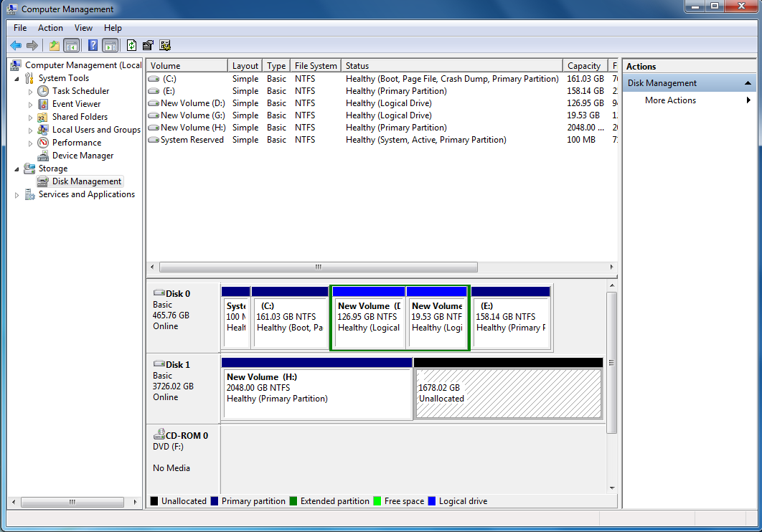Select New Volume (G:) in the volume list
The width and height of the screenshot is (762, 532).
click(x=192, y=115)
